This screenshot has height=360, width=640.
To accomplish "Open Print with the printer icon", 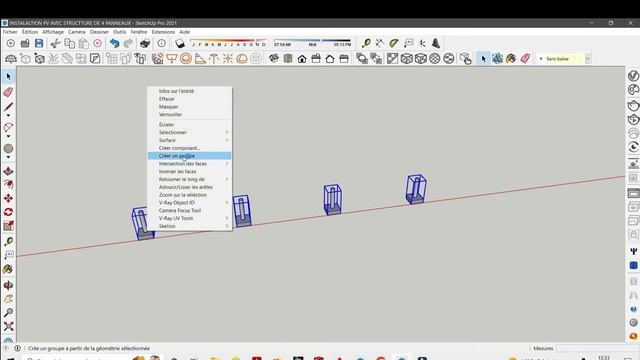I will 145,43.
